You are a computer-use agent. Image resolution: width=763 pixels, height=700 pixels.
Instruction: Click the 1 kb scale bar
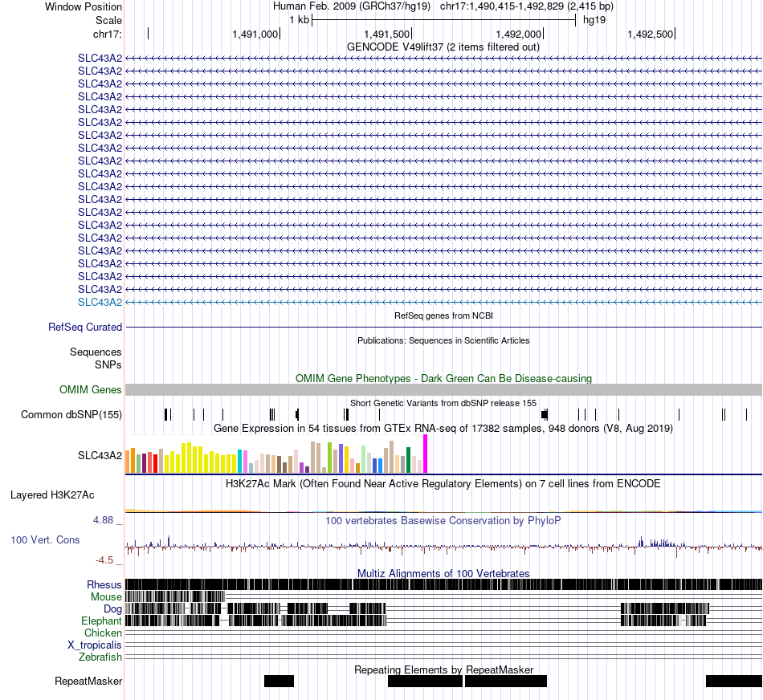pyautogui.click(x=444, y=20)
